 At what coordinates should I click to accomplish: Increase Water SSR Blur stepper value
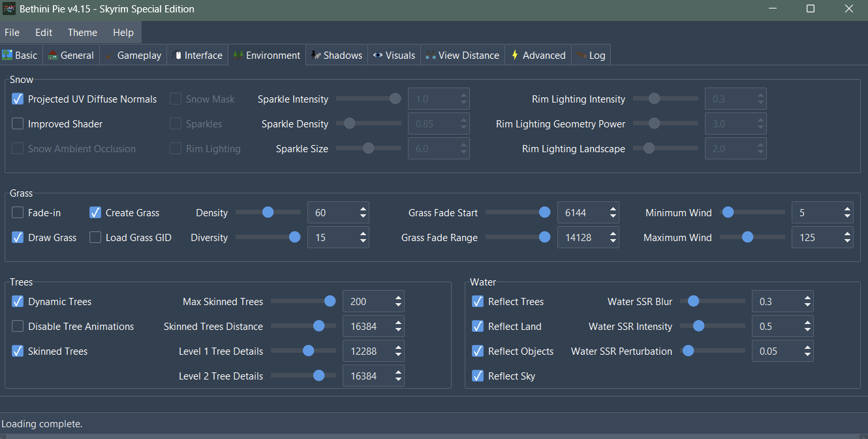pos(807,298)
